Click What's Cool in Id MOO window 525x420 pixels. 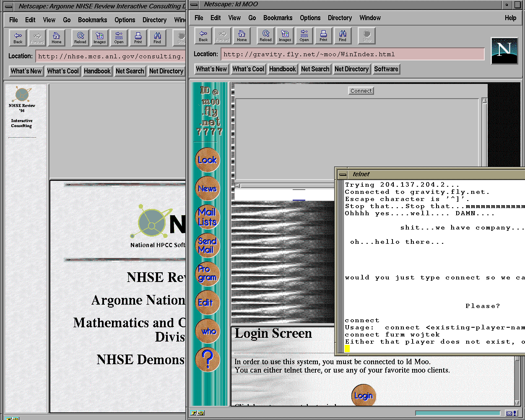(x=248, y=69)
